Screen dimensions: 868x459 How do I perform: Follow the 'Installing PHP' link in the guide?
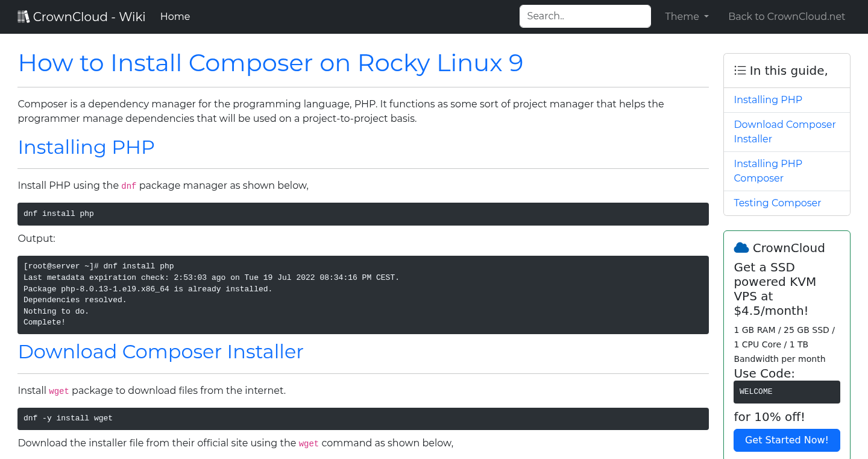pyautogui.click(x=768, y=100)
